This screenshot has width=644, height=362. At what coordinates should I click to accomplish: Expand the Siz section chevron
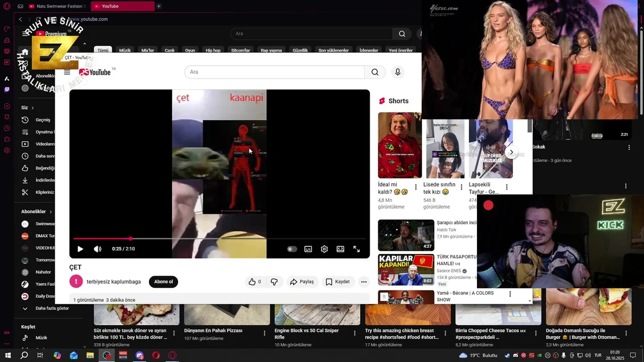(x=33, y=108)
